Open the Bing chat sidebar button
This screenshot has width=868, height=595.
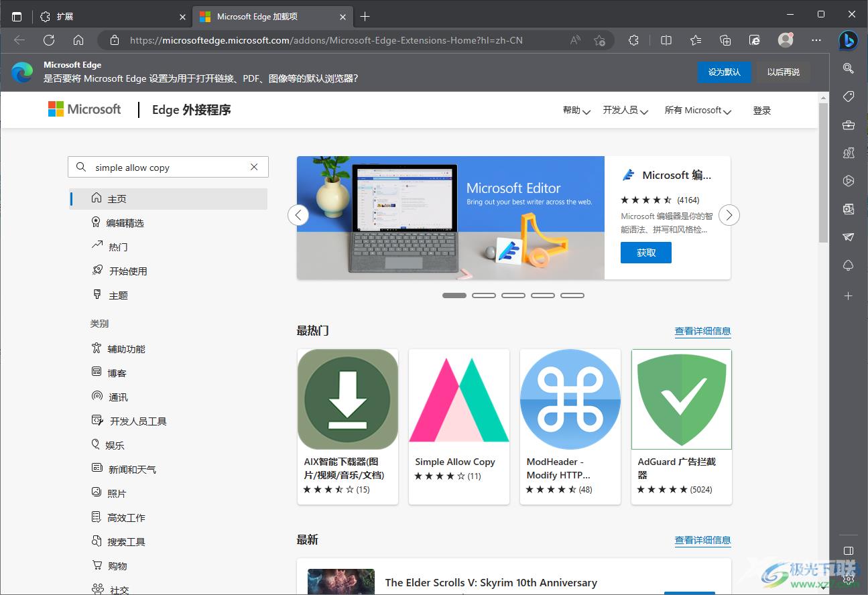[849, 40]
